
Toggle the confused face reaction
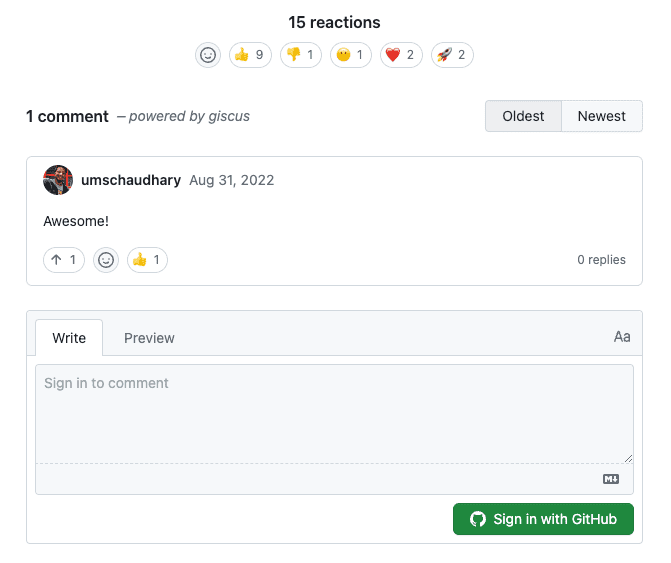pyautogui.click(x=351, y=55)
